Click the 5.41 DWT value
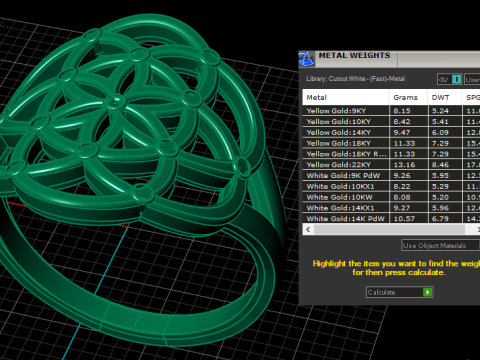The height and width of the screenshot is (360, 480). (440, 122)
